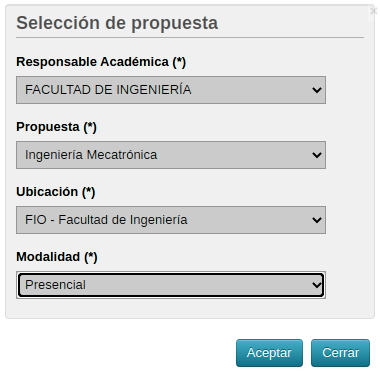This screenshot has width=380, height=372.
Task: Open the Responsable Académica combo box
Action: click(171, 90)
